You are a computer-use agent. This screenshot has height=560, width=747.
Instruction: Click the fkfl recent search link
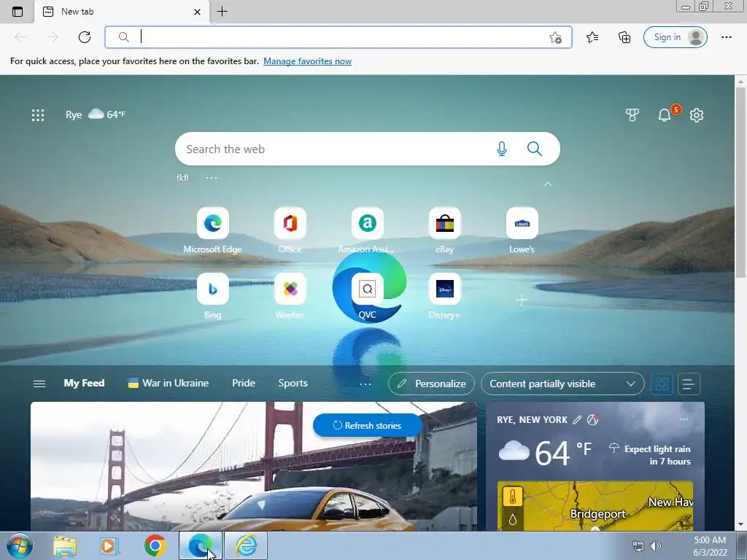pyautogui.click(x=182, y=178)
